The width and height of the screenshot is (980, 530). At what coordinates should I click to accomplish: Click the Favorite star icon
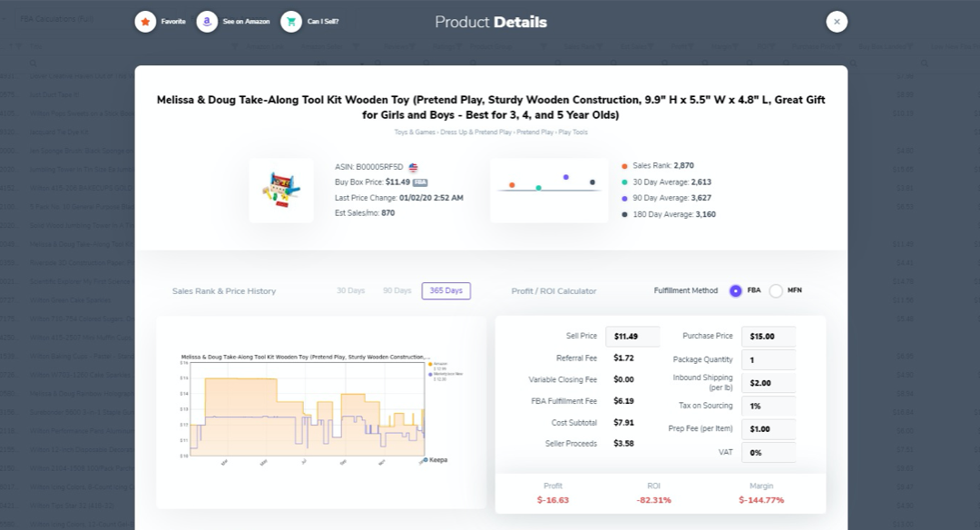145,22
